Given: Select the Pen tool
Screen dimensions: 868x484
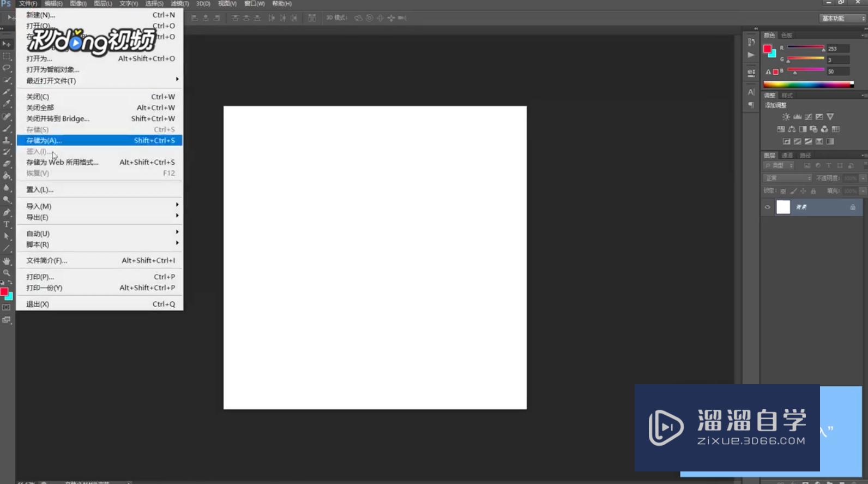Looking at the screenshot, I should click(7, 212).
